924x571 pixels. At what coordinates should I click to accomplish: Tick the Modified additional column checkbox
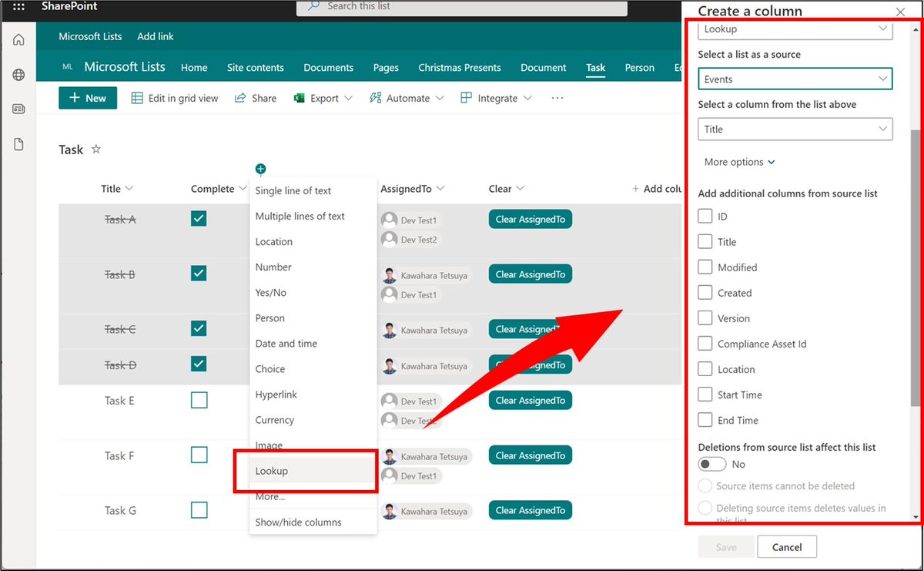(x=705, y=267)
